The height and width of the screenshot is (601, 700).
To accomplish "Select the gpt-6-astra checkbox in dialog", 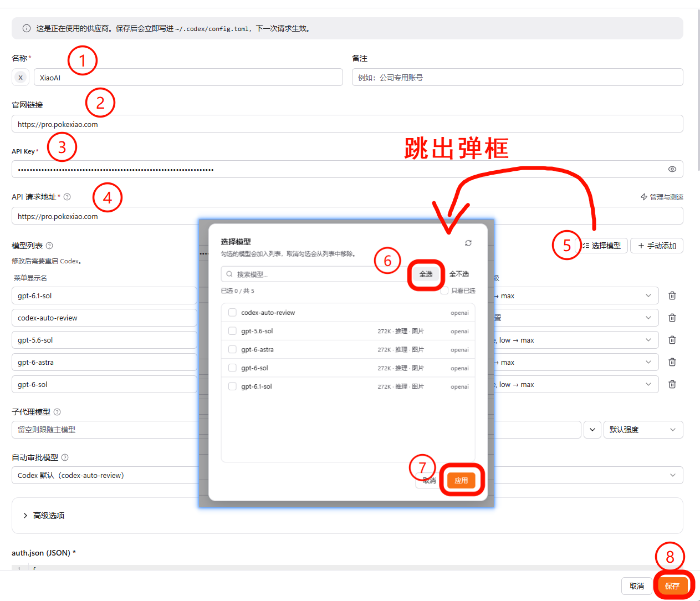I will point(232,349).
